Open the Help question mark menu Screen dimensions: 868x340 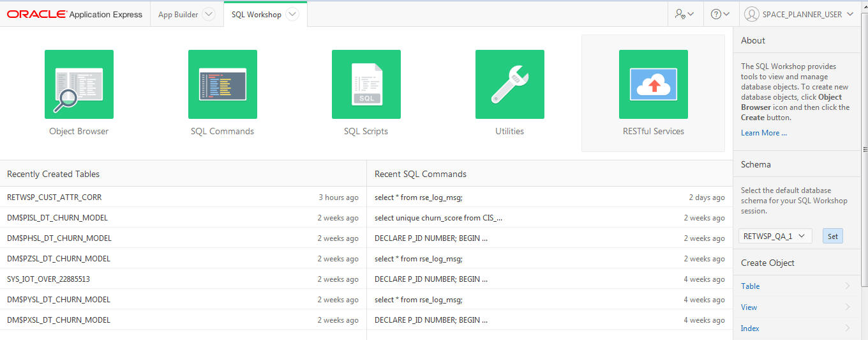pos(721,14)
